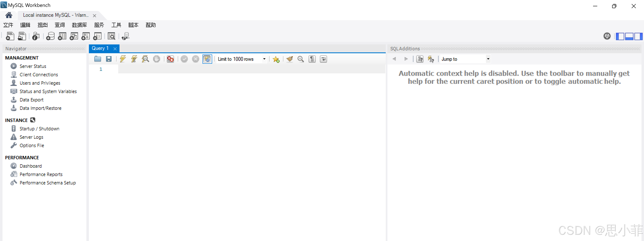Open the 工具 menu
This screenshot has width=644, height=241.
click(x=116, y=25)
